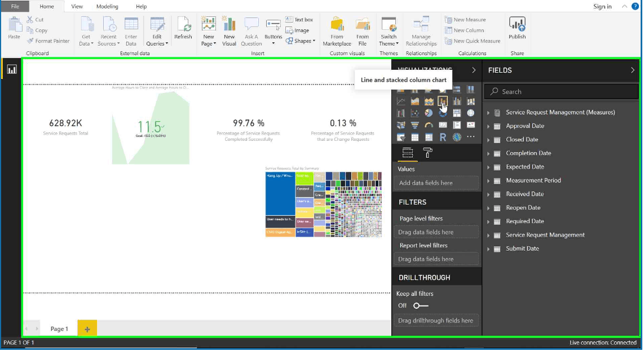This screenshot has height=351, width=644.
Task: Select the Waterfall chart visualization
Action: point(402,113)
